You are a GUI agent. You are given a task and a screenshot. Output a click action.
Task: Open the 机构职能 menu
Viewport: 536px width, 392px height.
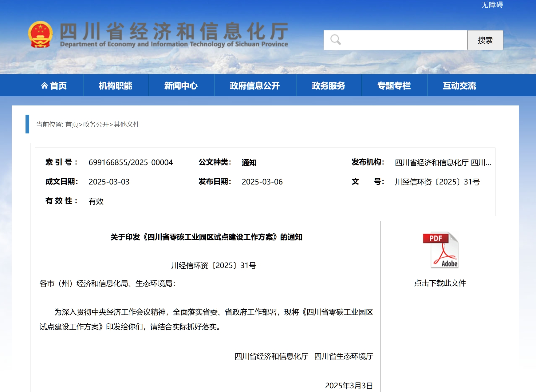[116, 85]
